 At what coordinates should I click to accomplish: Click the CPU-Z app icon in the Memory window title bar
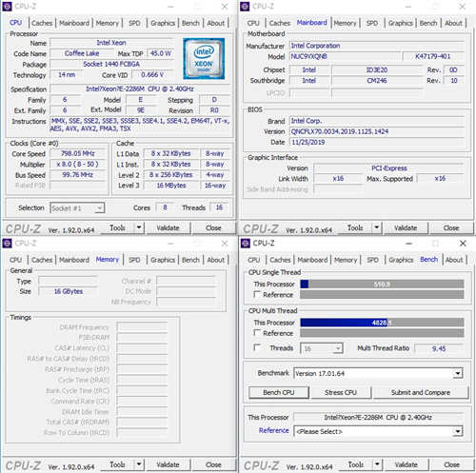pyautogui.click(x=7, y=244)
